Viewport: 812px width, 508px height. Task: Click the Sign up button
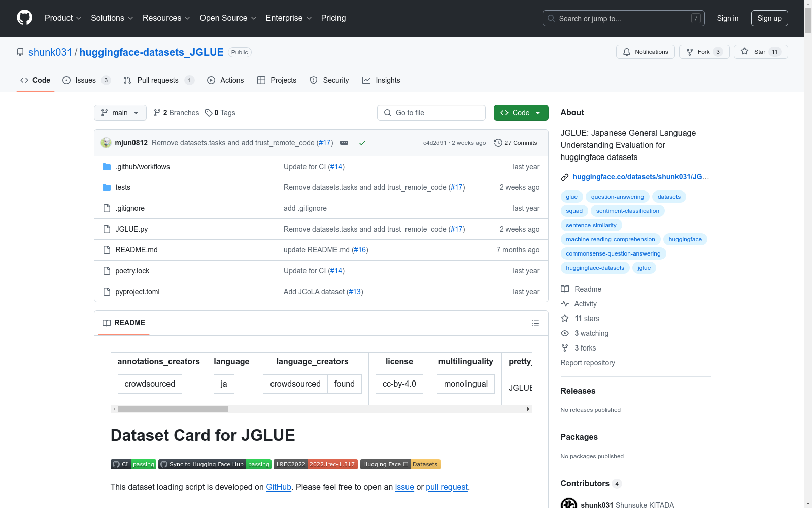(x=769, y=18)
